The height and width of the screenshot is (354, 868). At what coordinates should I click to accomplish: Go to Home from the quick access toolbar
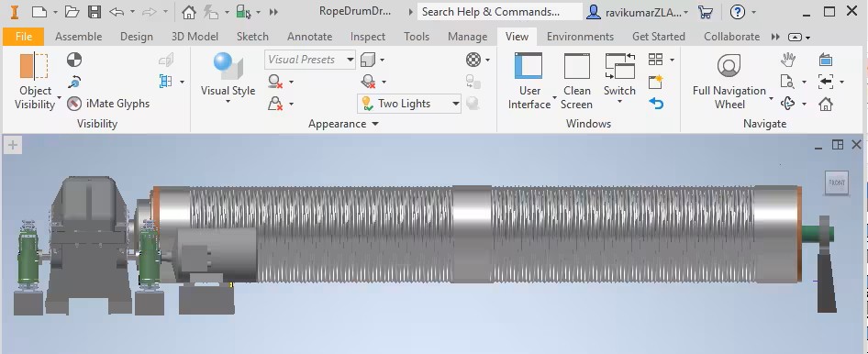coord(189,12)
